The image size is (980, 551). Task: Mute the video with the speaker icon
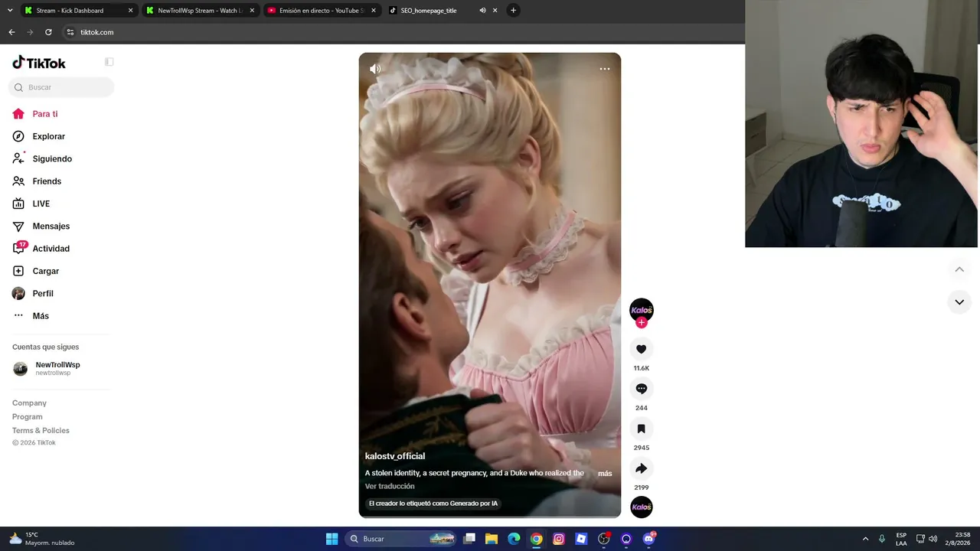click(375, 69)
